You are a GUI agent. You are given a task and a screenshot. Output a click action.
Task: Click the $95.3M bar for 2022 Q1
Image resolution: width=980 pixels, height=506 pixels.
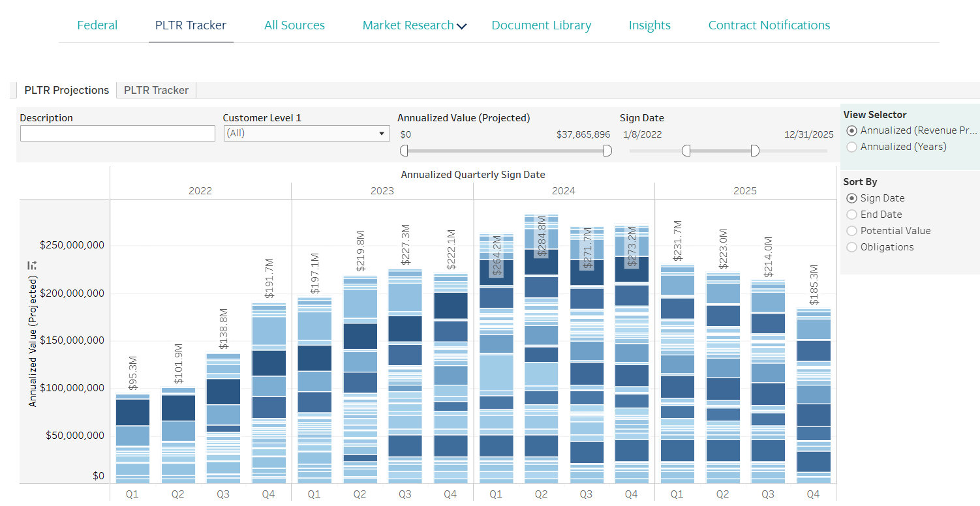132,438
